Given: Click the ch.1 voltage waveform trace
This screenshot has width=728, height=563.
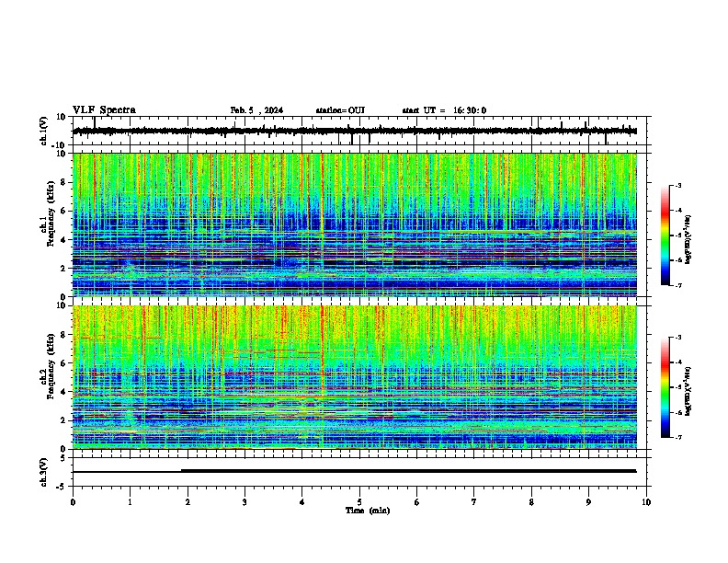Looking at the screenshot, I should 355,131.
